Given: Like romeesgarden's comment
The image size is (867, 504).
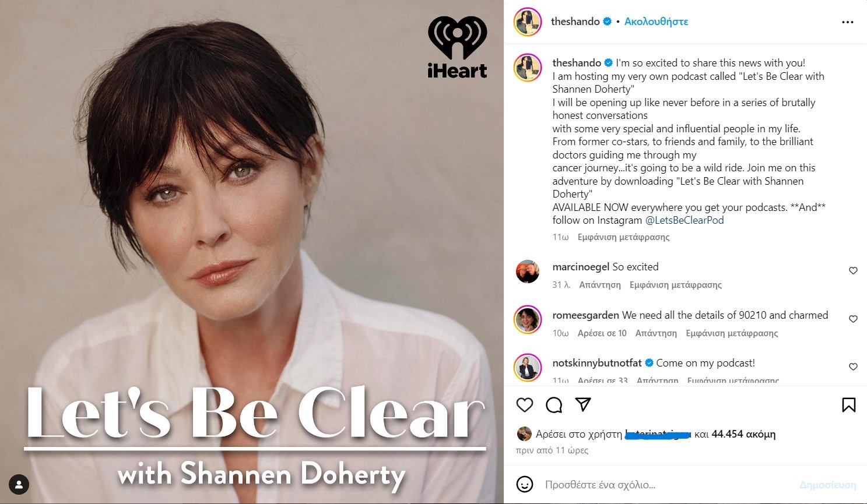Looking at the screenshot, I should [x=853, y=319].
